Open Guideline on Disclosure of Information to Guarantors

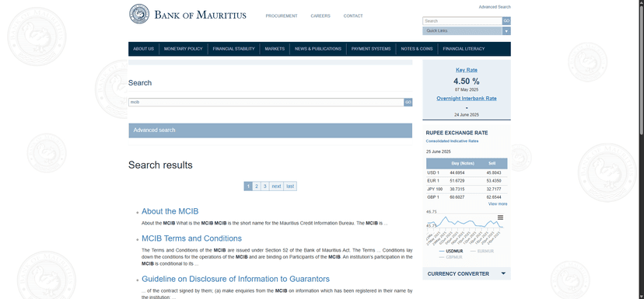coord(236,280)
